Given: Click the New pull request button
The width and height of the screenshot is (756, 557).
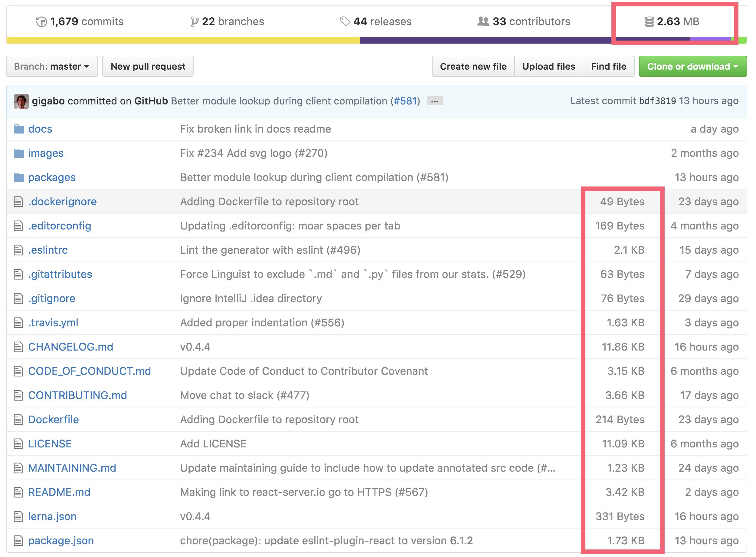Looking at the screenshot, I should [147, 66].
